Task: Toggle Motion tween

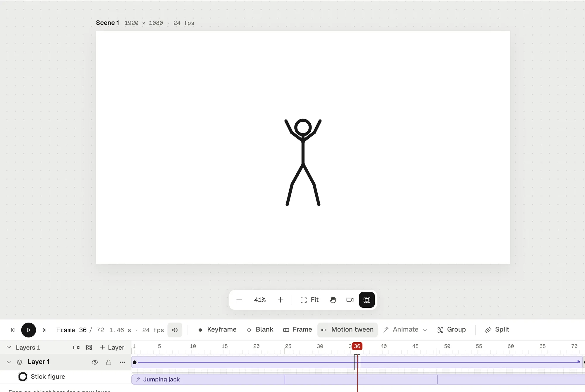Action: pos(347,330)
